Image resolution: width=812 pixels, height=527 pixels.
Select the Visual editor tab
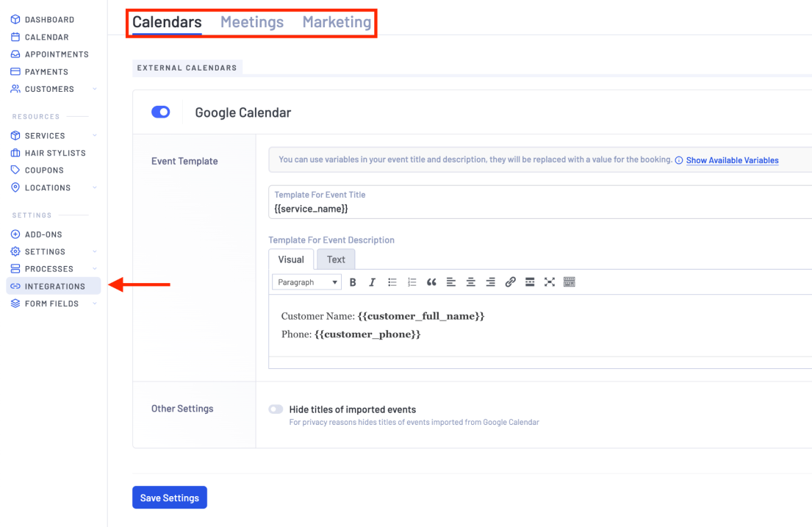pos(291,259)
